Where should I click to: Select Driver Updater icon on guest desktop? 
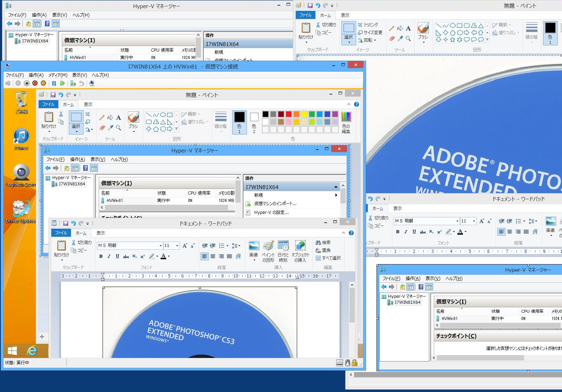pos(21,212)
